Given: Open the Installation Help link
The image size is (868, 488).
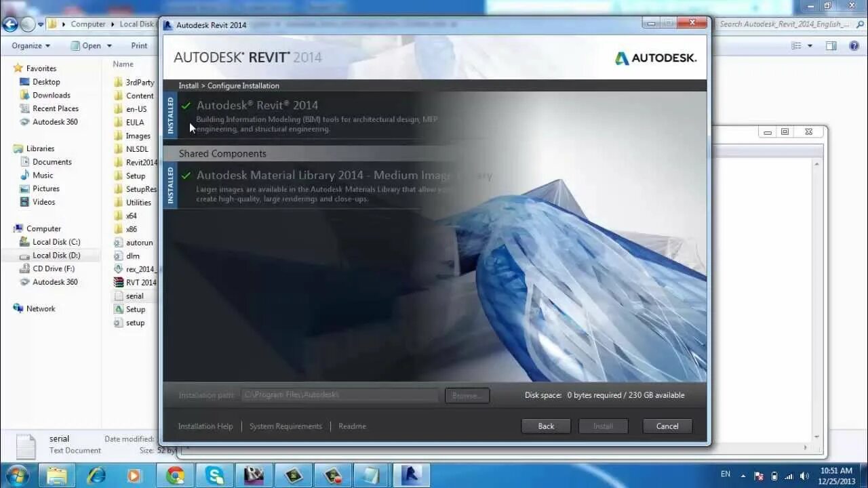Looking at the screenshot, I should pyautogui.click(x=205, y=426).
